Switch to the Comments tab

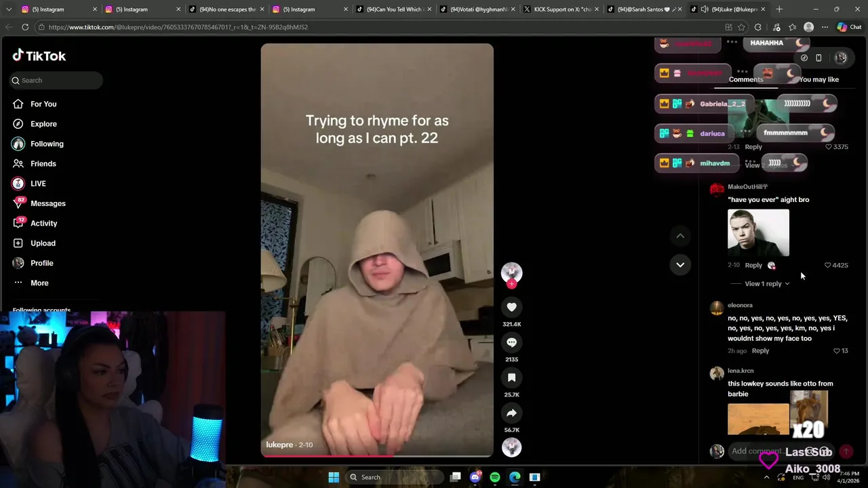[x=746, y=79]
